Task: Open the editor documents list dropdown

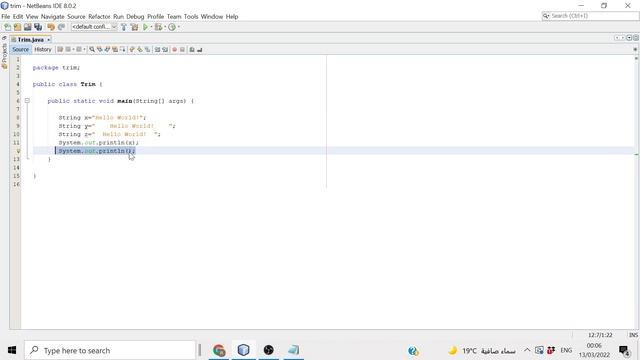Action: 629,38
